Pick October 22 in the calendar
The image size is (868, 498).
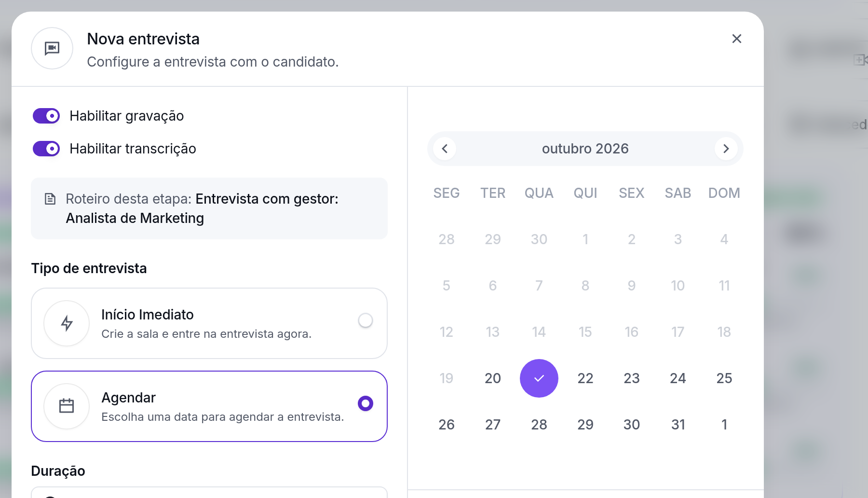pos(585,378)
